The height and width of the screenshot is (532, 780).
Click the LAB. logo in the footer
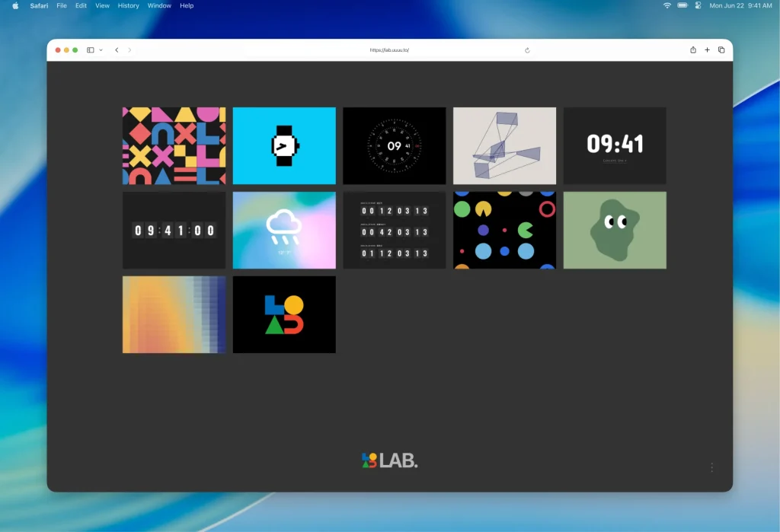click(389, 460)
